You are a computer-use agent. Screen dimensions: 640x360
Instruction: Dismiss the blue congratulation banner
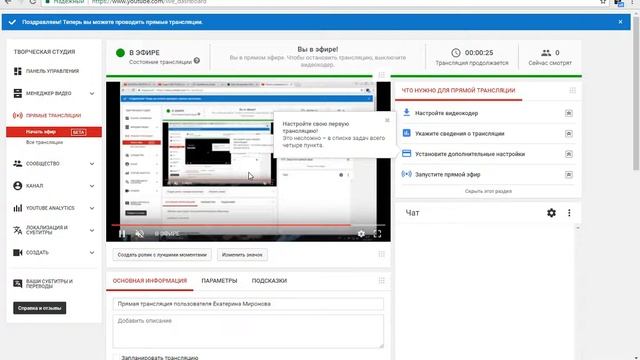620,22
